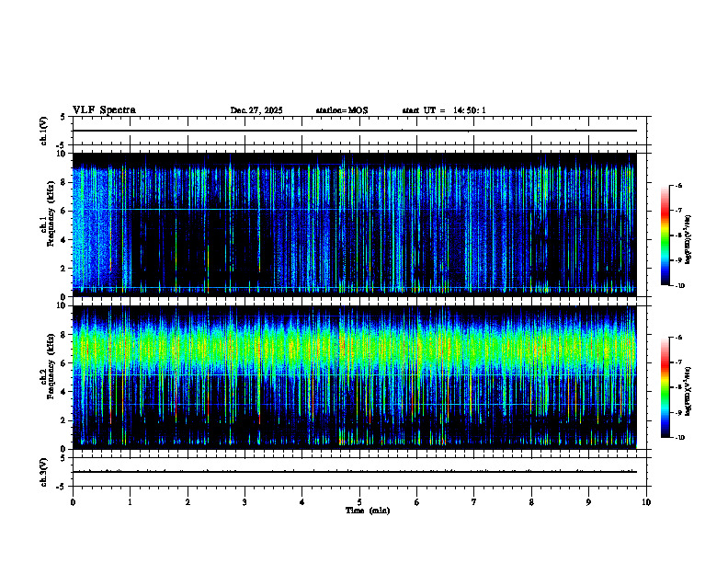Click the ch.2 colorbar log(PSD) label
Screen dimensions: 728x563
[x=688, y=391]
